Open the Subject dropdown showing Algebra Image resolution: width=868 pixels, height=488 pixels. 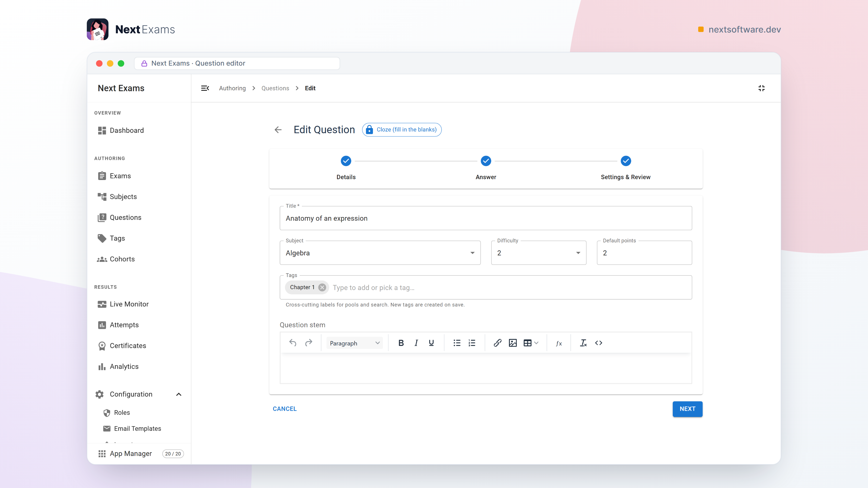pyautogui.click(x=380, y=253)
